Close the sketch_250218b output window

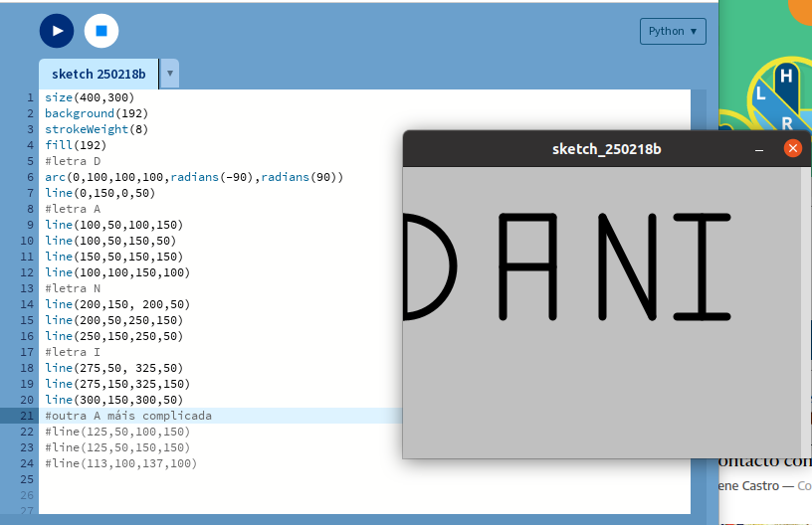(792, 148)
